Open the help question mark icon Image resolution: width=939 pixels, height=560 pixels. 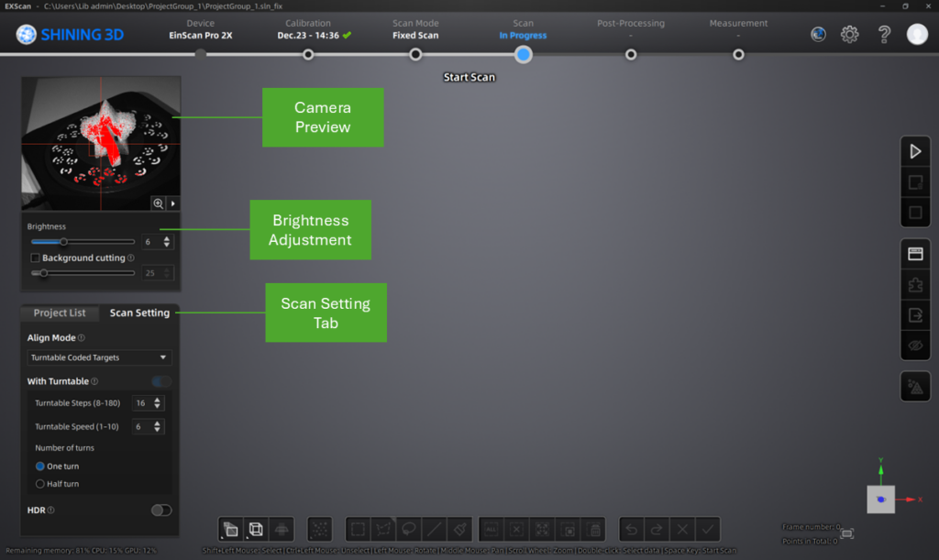884,35
